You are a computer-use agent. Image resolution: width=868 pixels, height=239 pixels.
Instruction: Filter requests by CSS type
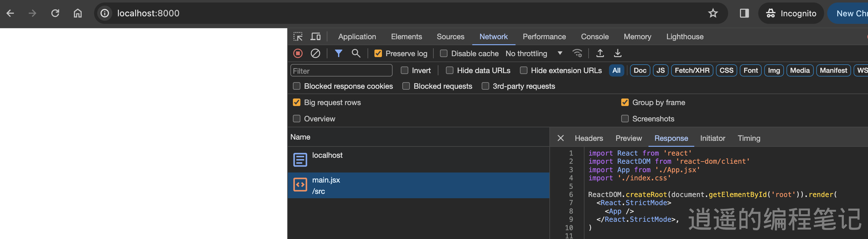(x=726, y=71)
